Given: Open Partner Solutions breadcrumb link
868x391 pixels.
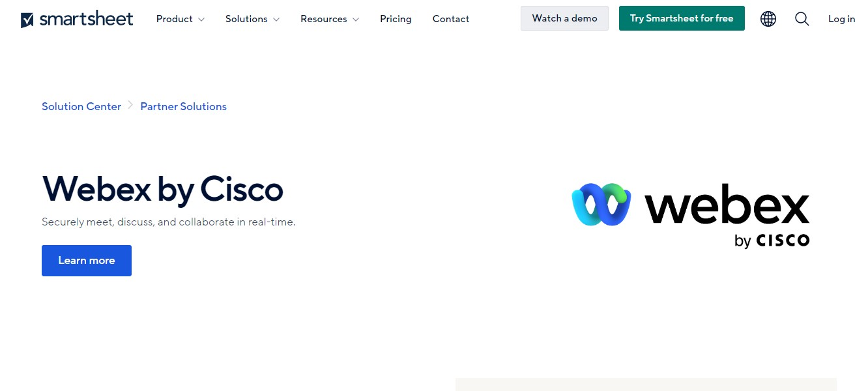Looking at the screenshot, I should point(184,106).
